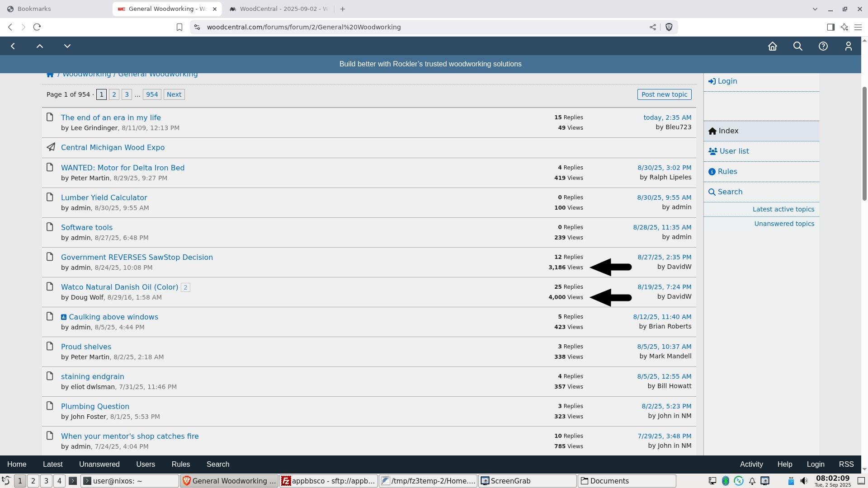This screenshot has width=868, height=488.
Task: Click Central Michigan Wood Expo announcement icon
Action: pos(51,147)
